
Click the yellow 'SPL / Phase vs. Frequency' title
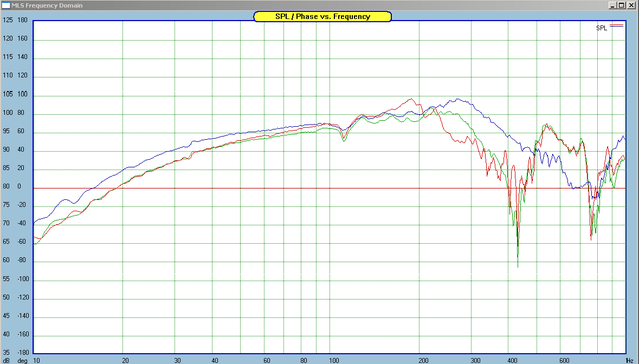(322, 17)
